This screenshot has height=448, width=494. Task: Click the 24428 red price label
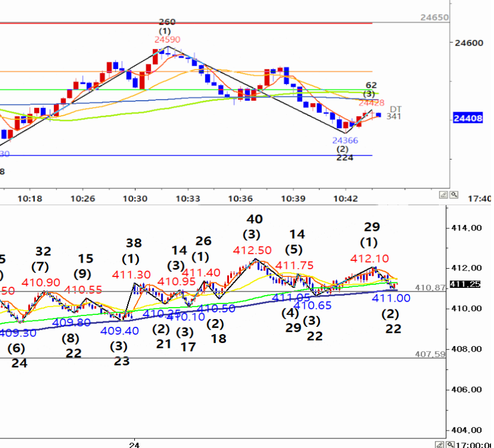tap(372, 103)
